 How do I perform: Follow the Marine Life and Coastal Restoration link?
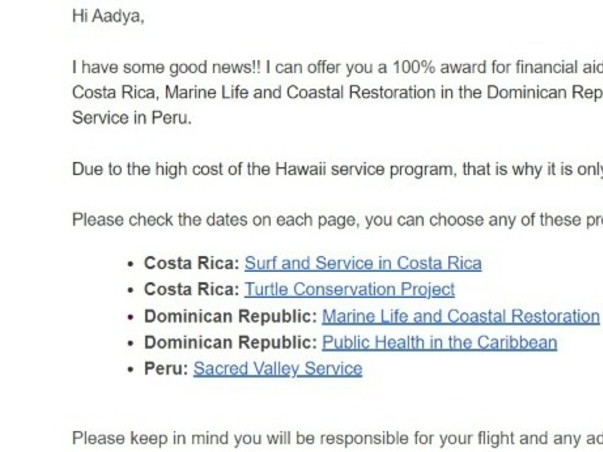pyautogui.click(x=460, y=316)
